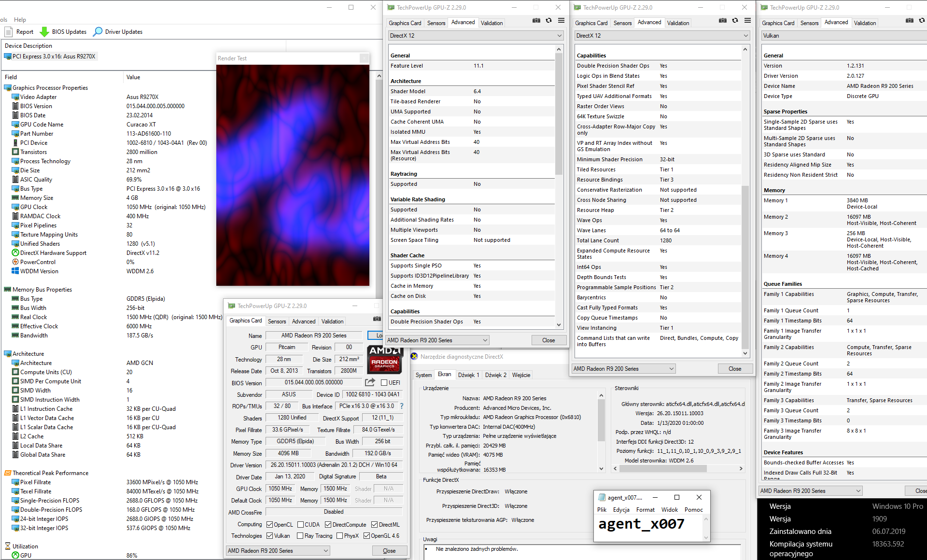This screenshot has width=927, height=560.
Task: Click the BIOS export share arrow icon
Action: coord(370,382)
